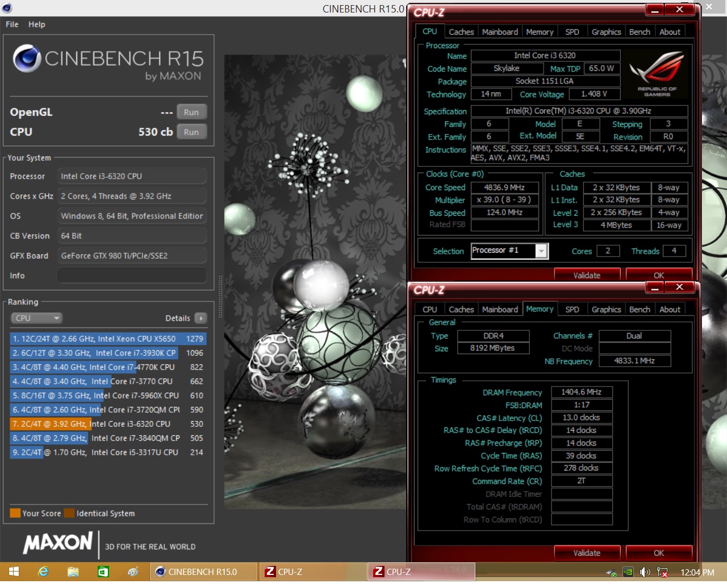
Task: Switch to About tab in upper CPU-Z window
Action: click(670, 32)
